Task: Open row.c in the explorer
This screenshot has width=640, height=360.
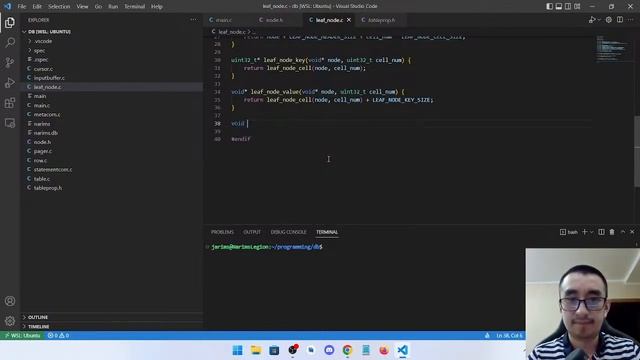Action: click(x=111, y=160)
